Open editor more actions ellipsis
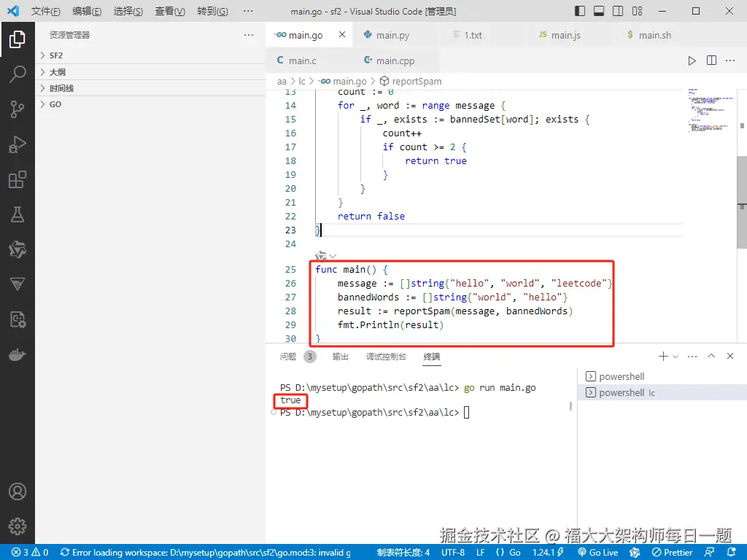The image size is (747, 560). pyautogui.click(x=730, y=61)
